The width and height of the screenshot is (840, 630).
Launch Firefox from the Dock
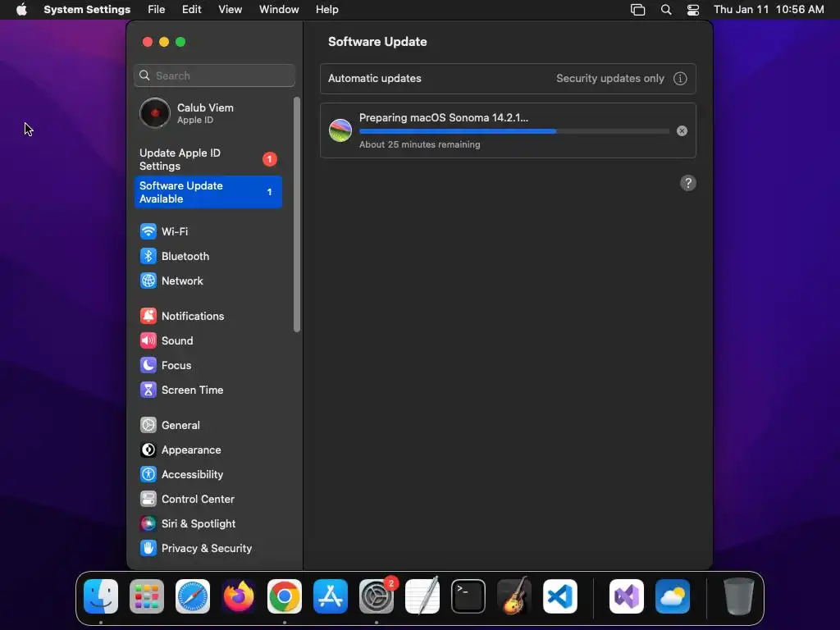[x=239, y=596]
